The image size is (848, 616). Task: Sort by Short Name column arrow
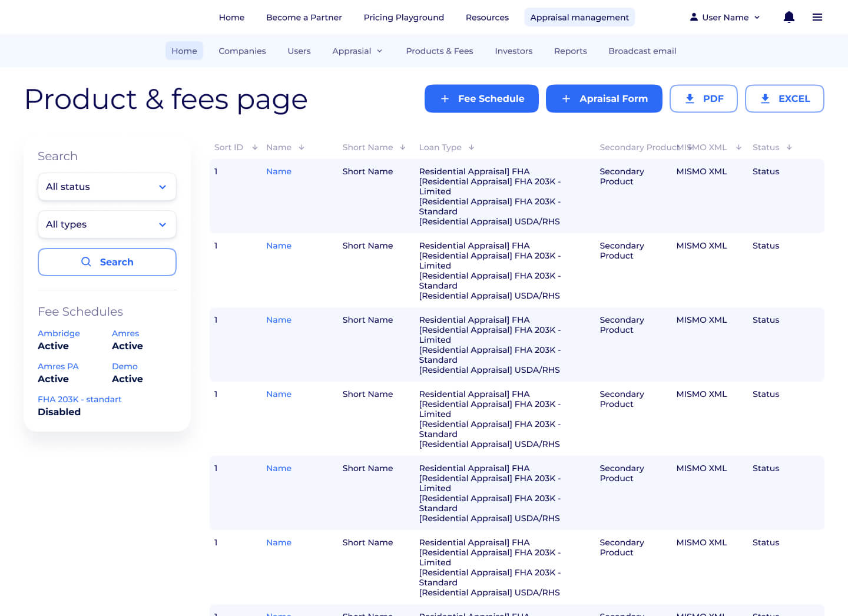403,147
